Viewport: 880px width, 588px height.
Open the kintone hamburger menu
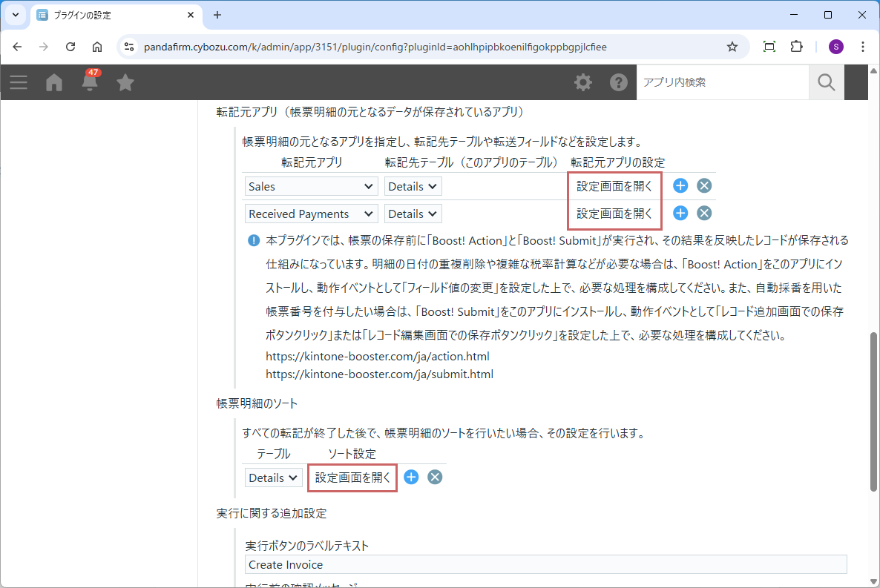click(19, 82)
